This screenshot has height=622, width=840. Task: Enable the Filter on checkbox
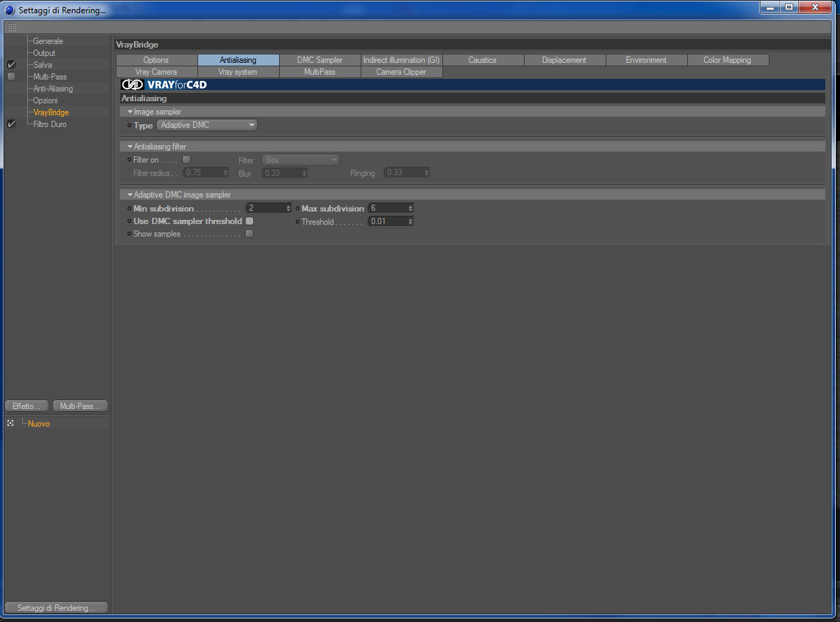pos(186,160)
